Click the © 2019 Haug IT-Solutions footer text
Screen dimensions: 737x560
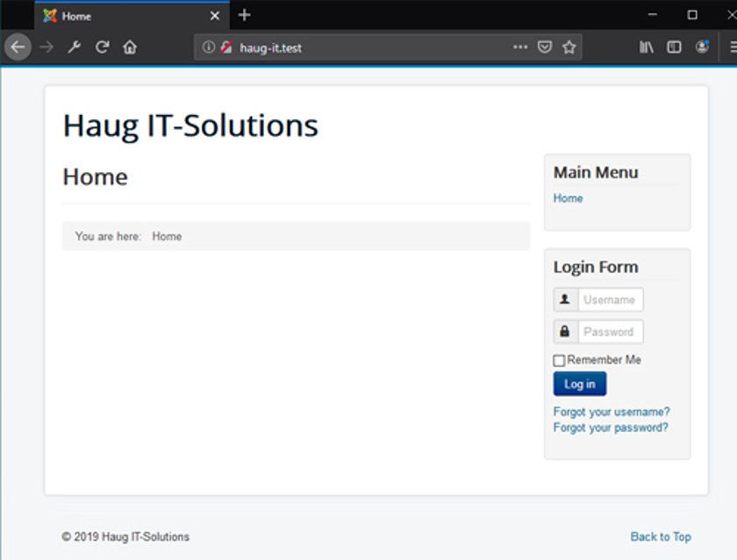click(x=125, y=537)
